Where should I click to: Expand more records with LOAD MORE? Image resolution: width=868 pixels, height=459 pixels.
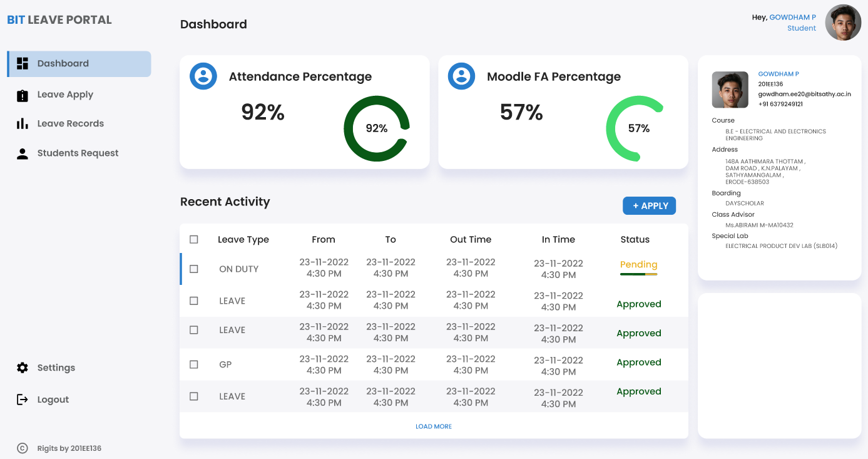[434, 426]
